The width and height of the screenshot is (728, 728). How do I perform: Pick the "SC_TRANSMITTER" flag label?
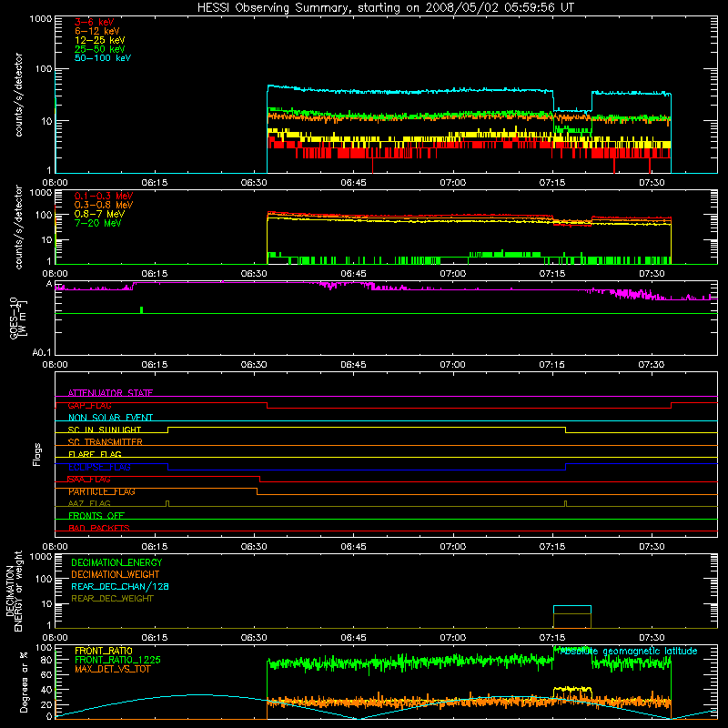[105, 442]
